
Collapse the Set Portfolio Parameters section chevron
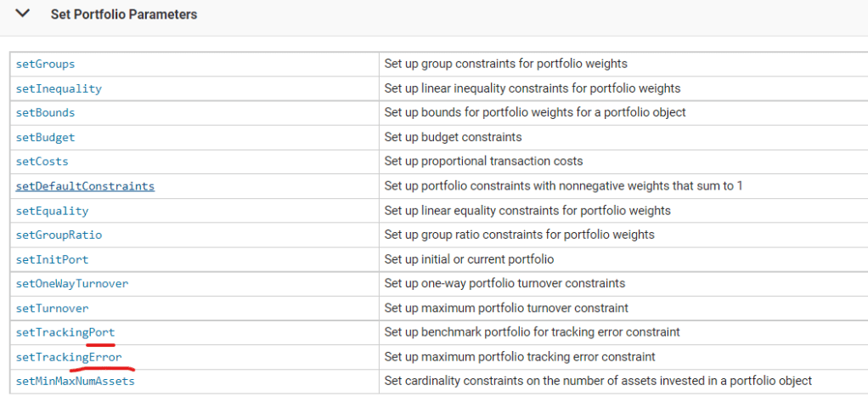(x=23, y=14)
